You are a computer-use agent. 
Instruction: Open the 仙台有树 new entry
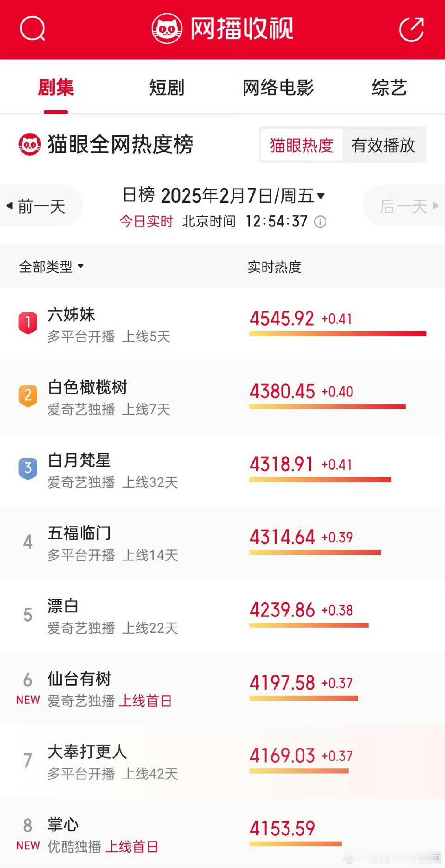click(x=222, y=688)
